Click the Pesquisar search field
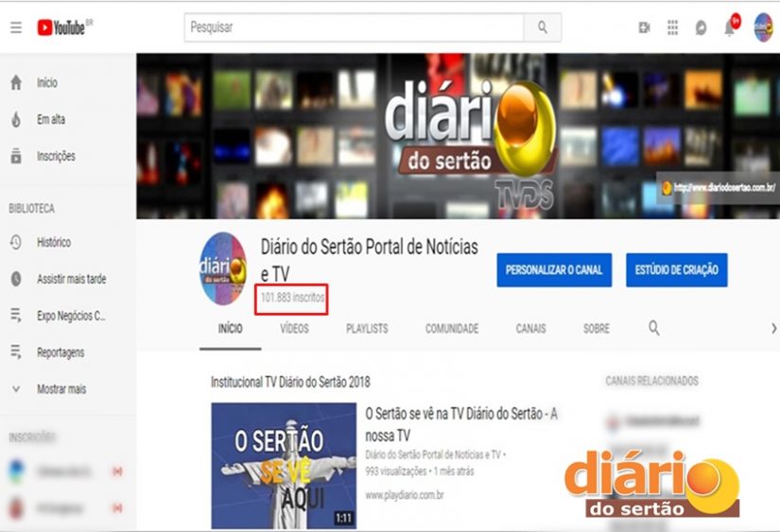The height and width of the screenshot is (532, 780). tap(354, 27)
